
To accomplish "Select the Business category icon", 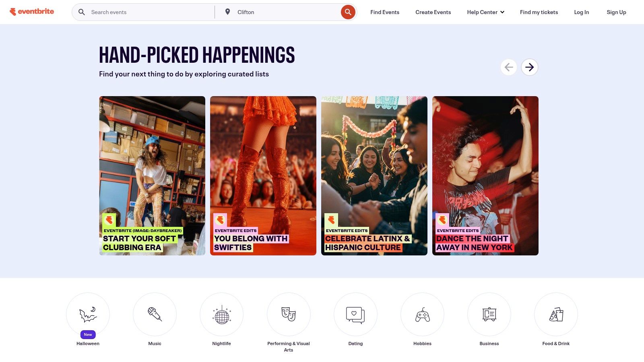I will pos(489,314).
